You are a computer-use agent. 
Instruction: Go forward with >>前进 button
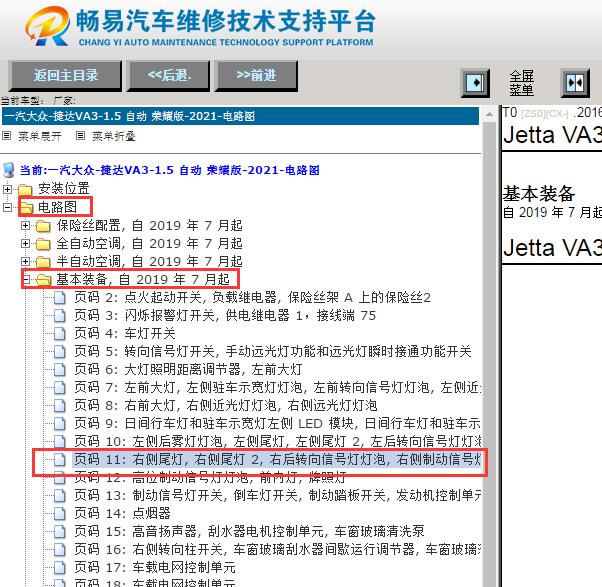[x=256, y=75]
